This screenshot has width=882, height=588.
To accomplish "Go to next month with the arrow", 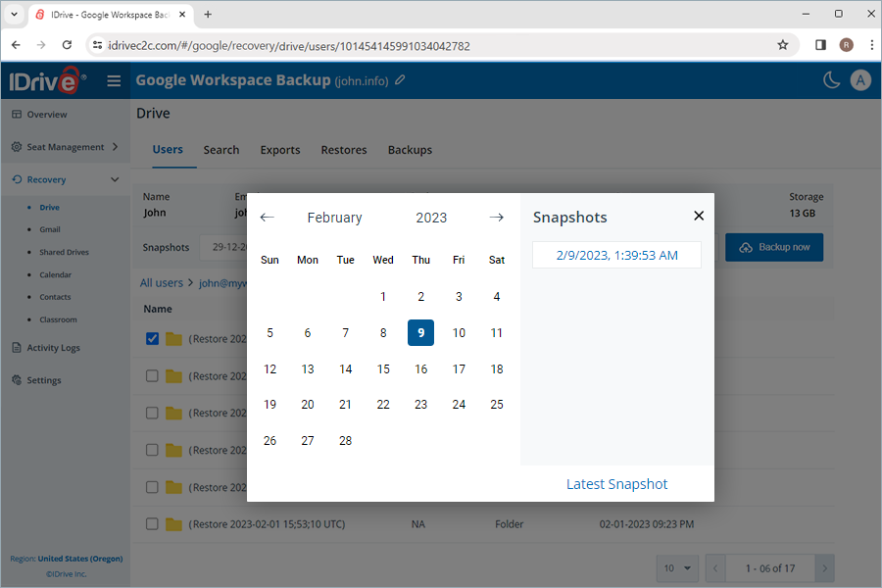I will point(496,218).
